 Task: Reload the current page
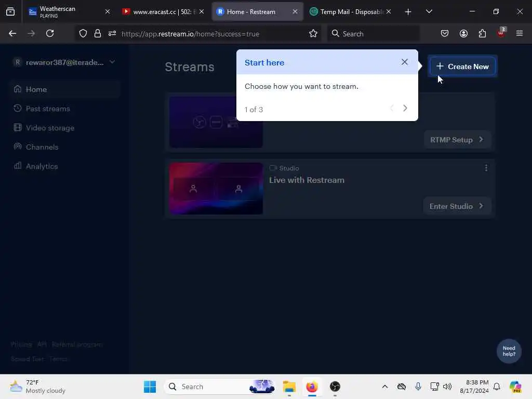pos(50,33)
